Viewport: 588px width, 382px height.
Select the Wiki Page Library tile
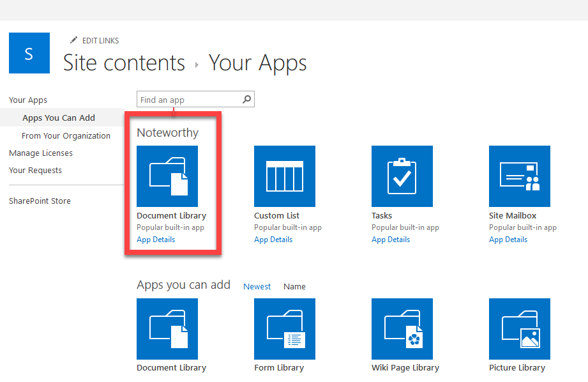tap(402, 329)
